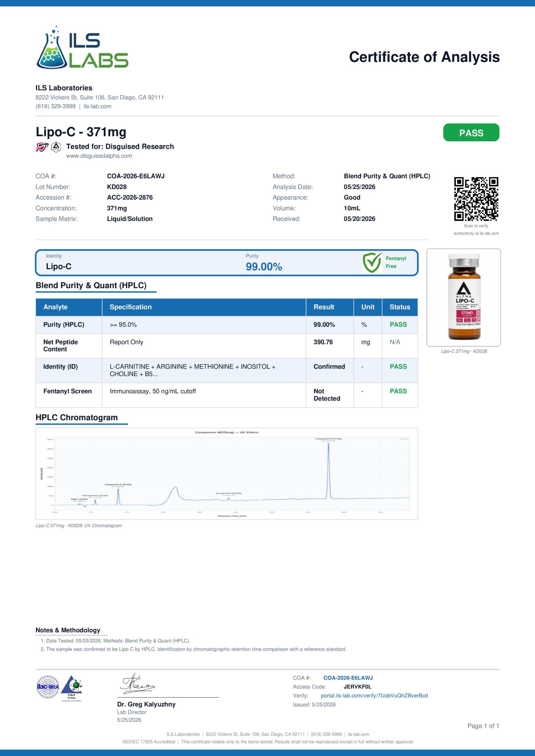Image resolution: width=535 pixels, height=756 pixels.
Task: Open the portal.ils-lab.com verify link
Action: (374, 696)
